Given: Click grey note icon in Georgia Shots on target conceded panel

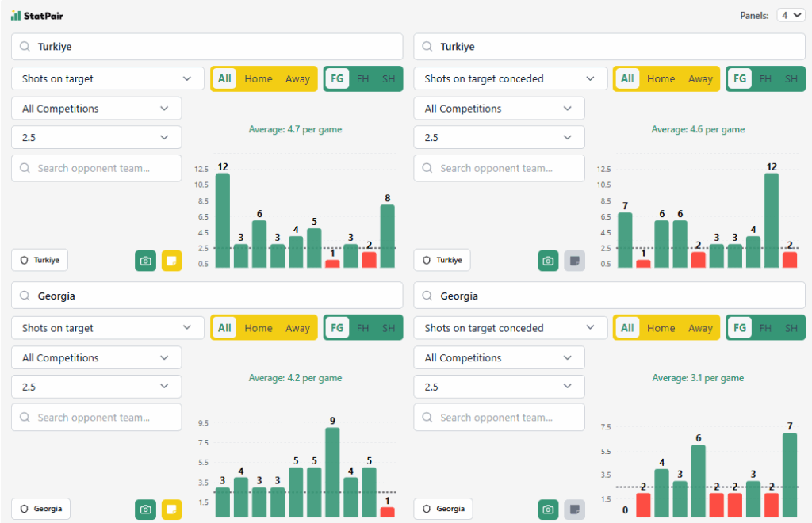Looking at the screenshot, I should pos(574,510).
